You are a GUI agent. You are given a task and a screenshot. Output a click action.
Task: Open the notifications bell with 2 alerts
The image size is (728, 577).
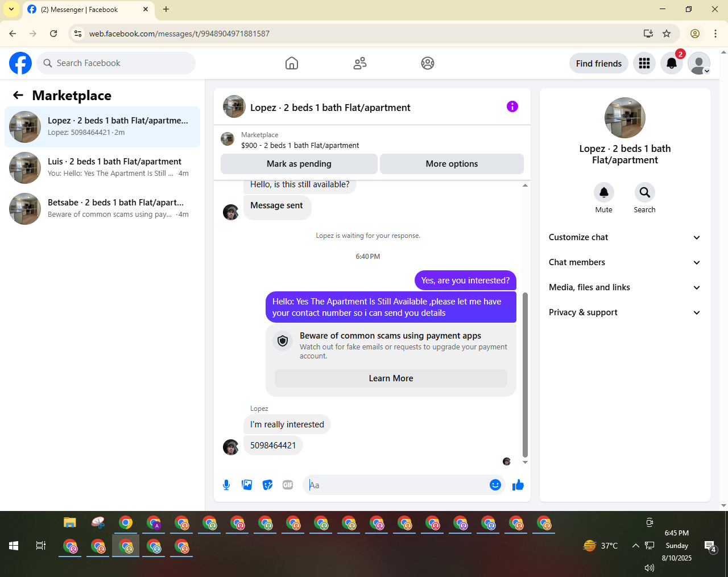(x=672, y=63)
